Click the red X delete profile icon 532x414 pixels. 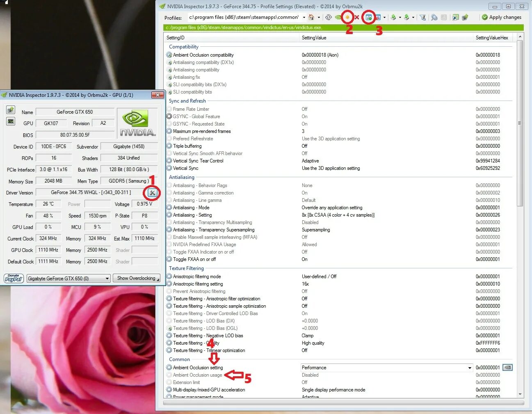(357, 17)
